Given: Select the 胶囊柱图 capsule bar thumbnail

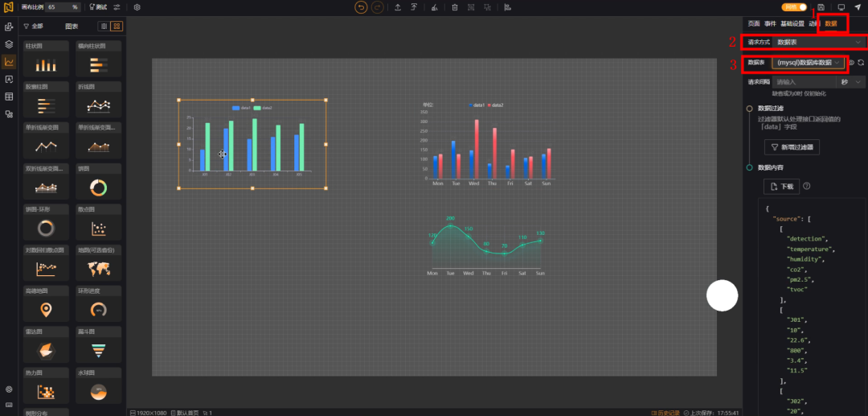Looking at the screenshot, I should tap(46, 100).
